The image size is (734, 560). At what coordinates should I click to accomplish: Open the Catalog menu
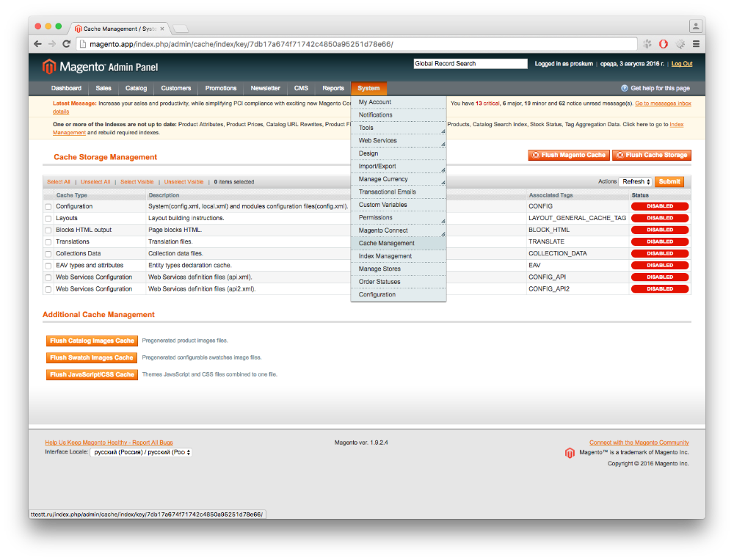click(137, 88)
